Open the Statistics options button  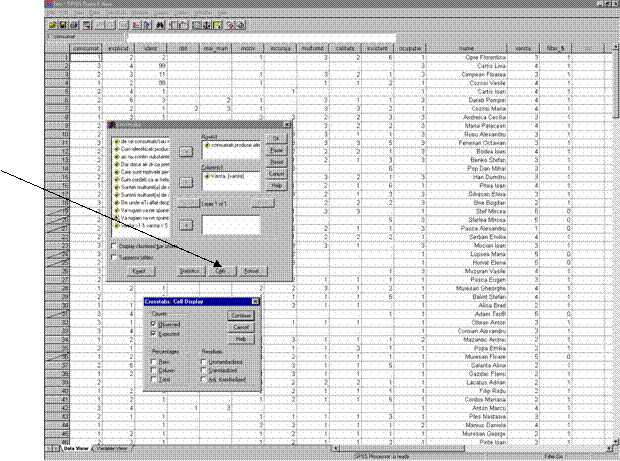click(192, 271)
